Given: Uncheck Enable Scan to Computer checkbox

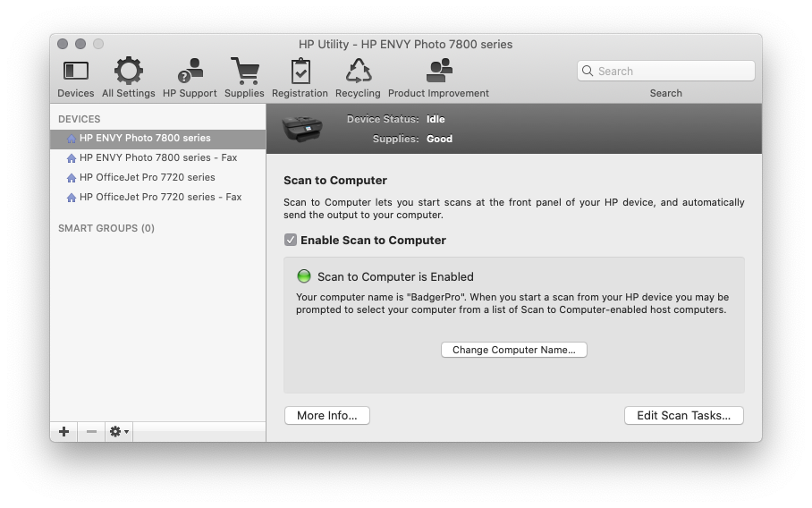Looking at the screenshot, I should tap(291, 240).
